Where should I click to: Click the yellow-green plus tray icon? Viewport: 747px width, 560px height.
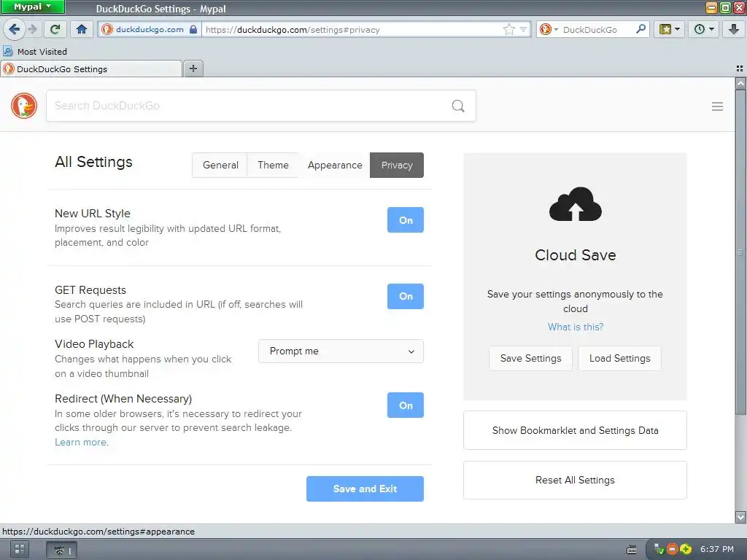click(x=685, y=549)
